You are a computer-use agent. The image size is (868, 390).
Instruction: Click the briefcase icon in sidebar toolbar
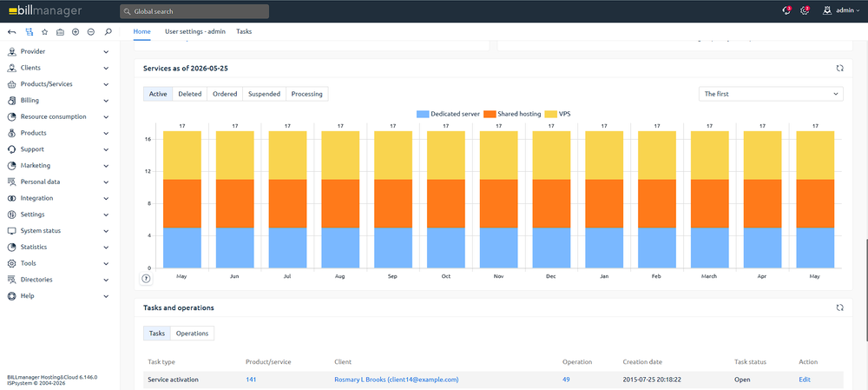pos(61,32)
